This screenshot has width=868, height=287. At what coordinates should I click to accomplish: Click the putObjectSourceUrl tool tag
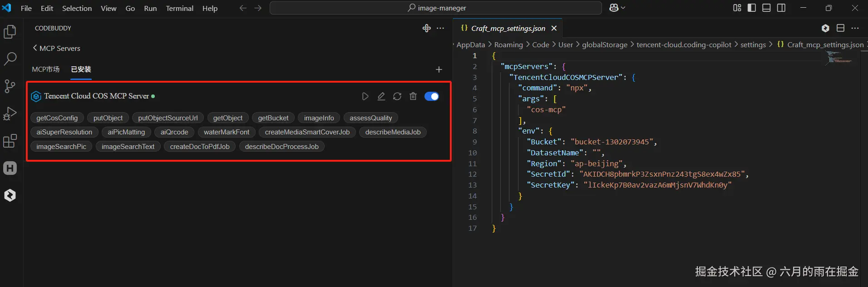coord(168,118)
